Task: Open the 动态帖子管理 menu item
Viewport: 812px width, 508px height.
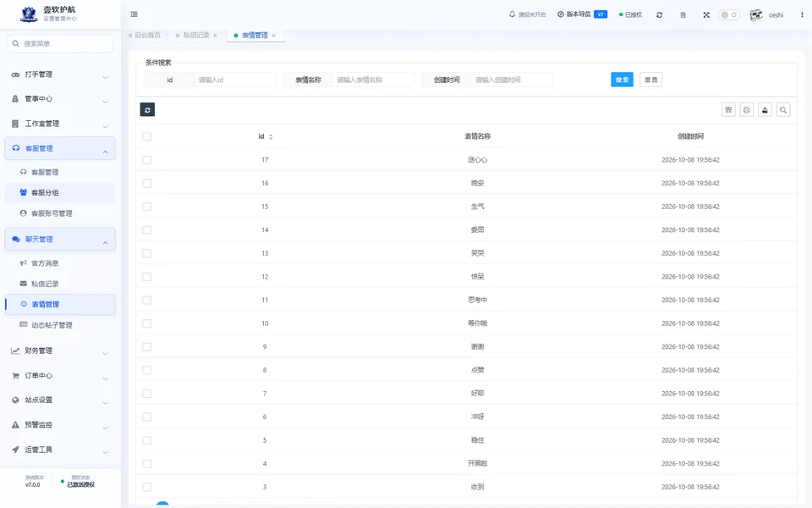Action: [60, 325]
